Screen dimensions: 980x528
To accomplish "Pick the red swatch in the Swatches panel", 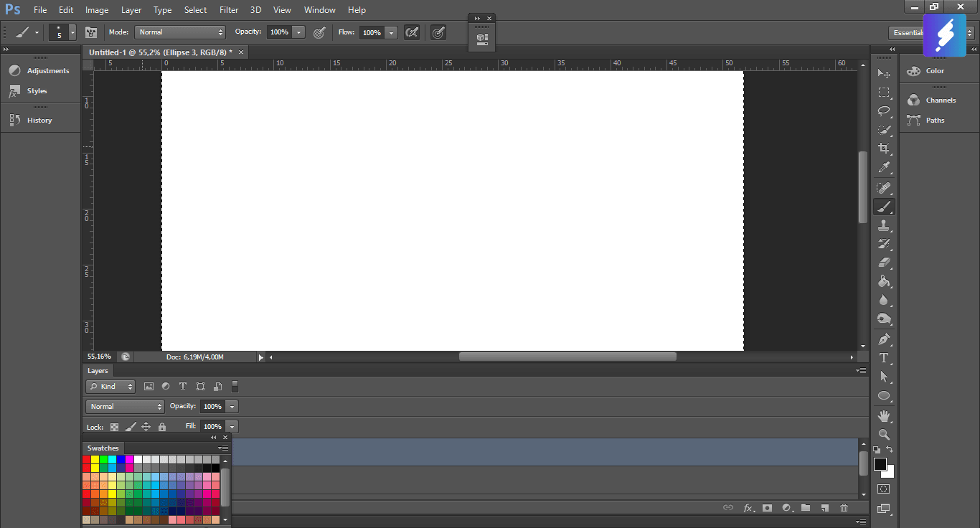I will [x=86, y=459].
